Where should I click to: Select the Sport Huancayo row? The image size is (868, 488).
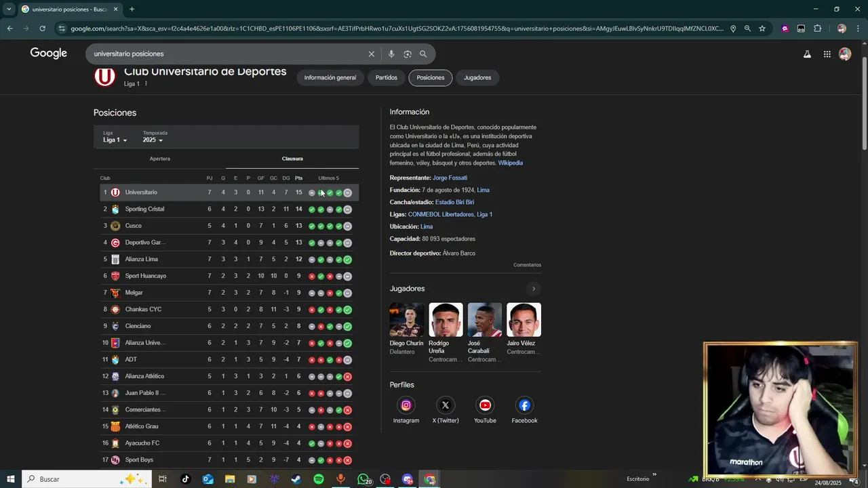(x=229, y=276)
